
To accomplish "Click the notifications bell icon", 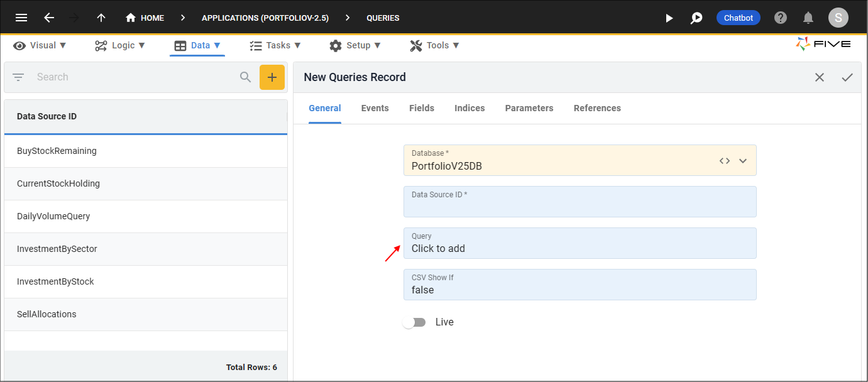I will (809, 18).
